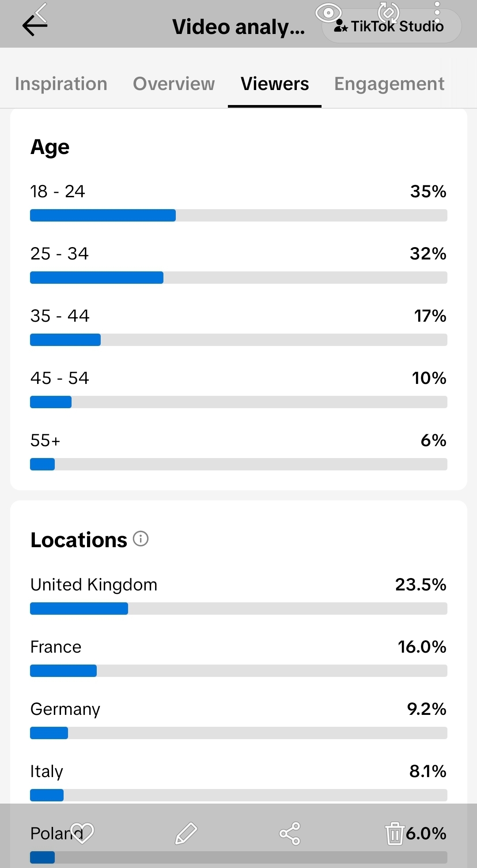The height and width of the screenshot is (868, 477).
Task: Tap the heart favorite icon
Action: 82,833
